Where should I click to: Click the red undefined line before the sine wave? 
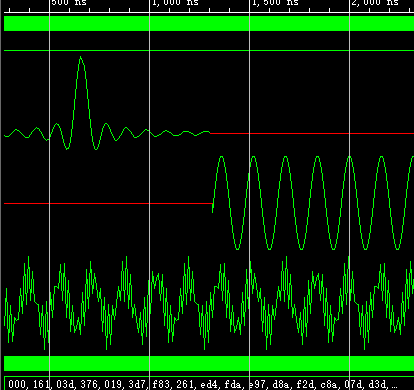coord(108,203)
